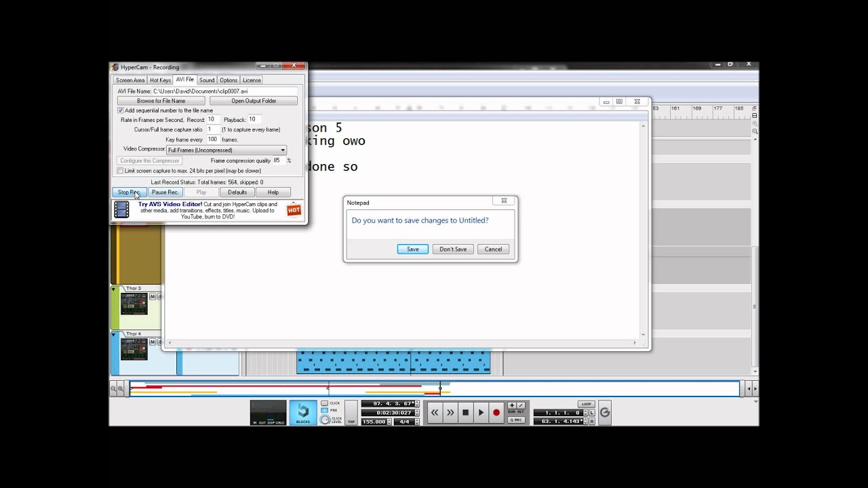Open the Options tab in HyperCam

[229, 80]
